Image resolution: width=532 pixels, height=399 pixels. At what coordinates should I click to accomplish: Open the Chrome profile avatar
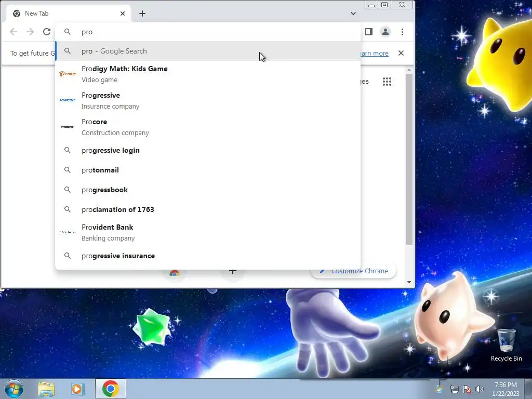[385, 32]
